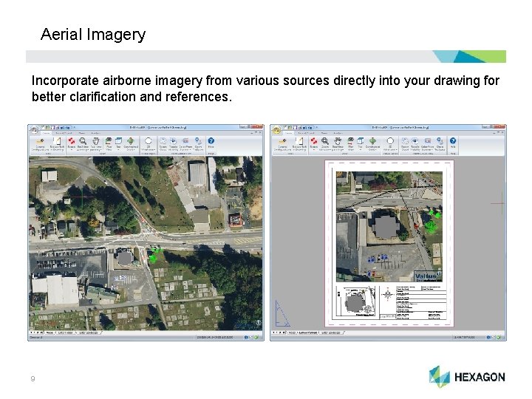
Task: Choose Constrained Orbit green icon in left window
Action: point(131,141)
